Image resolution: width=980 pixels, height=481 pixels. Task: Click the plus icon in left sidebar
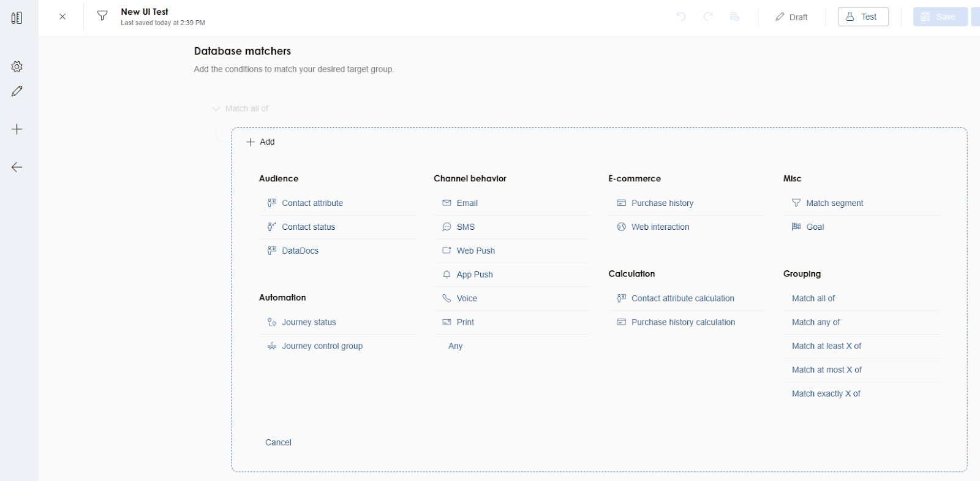(17, 129)
